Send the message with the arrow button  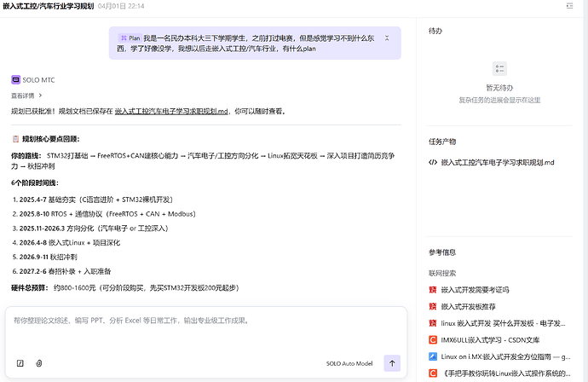click(x=392, y=363)
